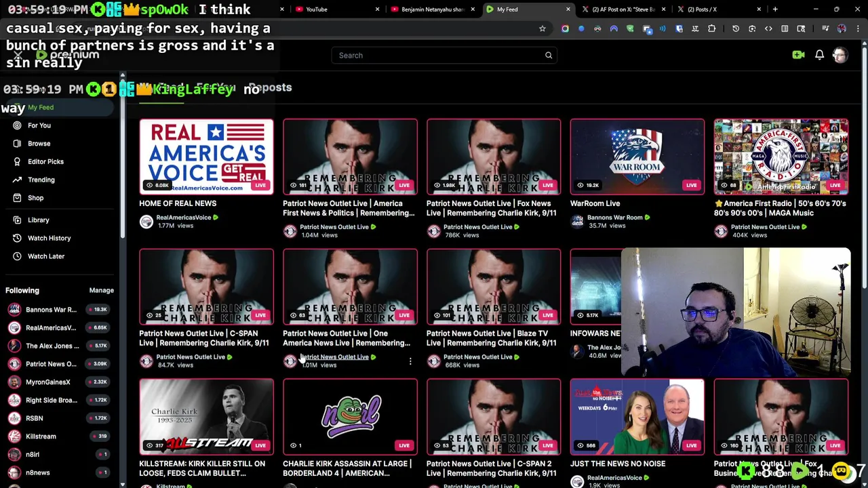Open the HOME OF REAL NEWS title
868x488 pixels.
click(x=178, y=203)
